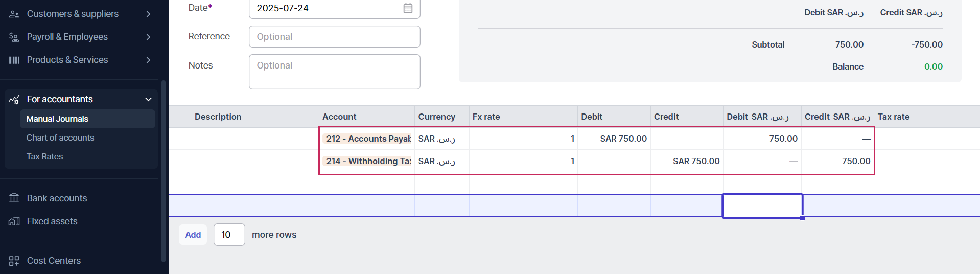Click the rows count field showing 10
The height and width of the screenshot is (274, 980).
click(229, 235)
